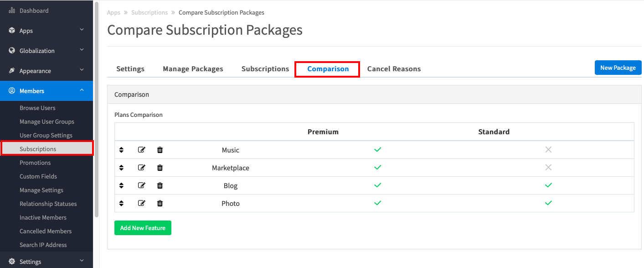644x268 pixels.
Task: Delete the Music feature row
Action: (160, 150)
